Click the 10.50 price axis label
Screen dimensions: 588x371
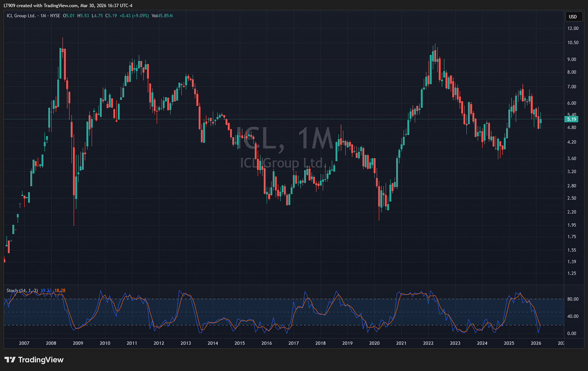coord(573,43)
